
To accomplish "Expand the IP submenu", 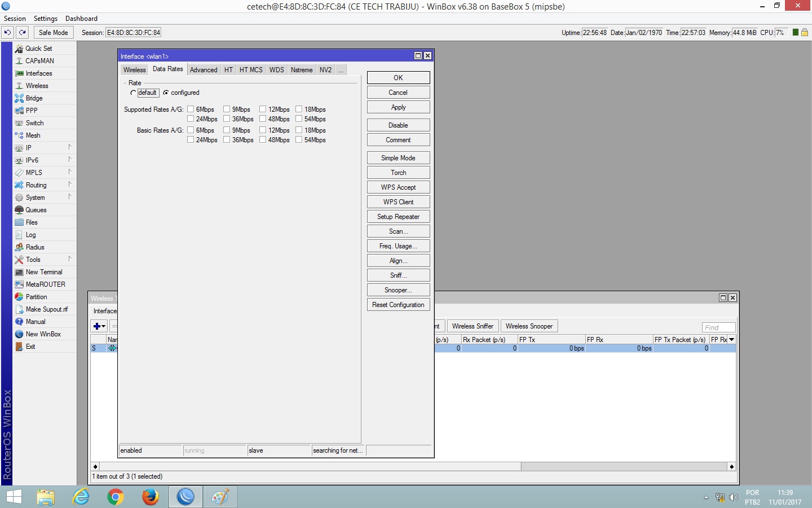I will point(70,147).
